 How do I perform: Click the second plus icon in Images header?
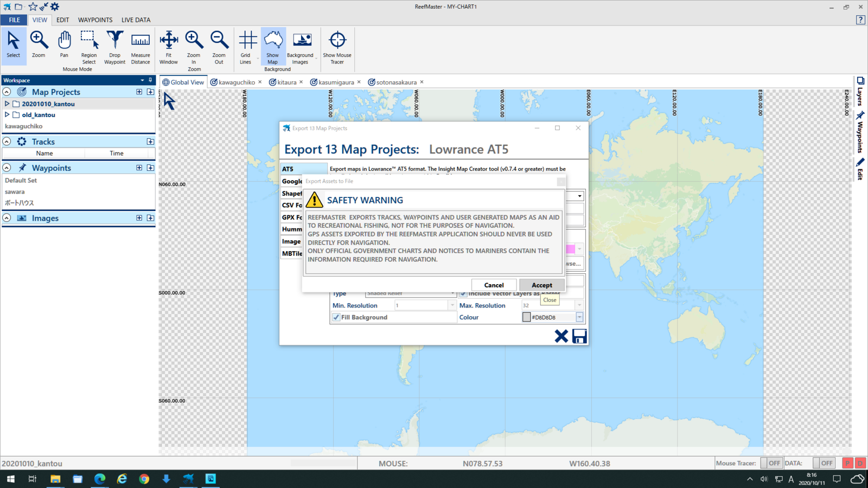point(150,218)
